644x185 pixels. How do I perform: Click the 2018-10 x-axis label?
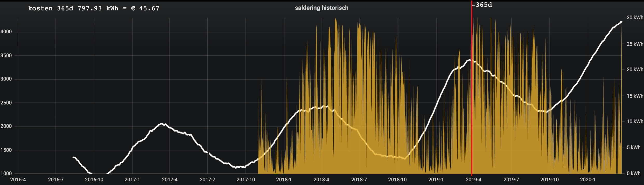tap(397, 180)
